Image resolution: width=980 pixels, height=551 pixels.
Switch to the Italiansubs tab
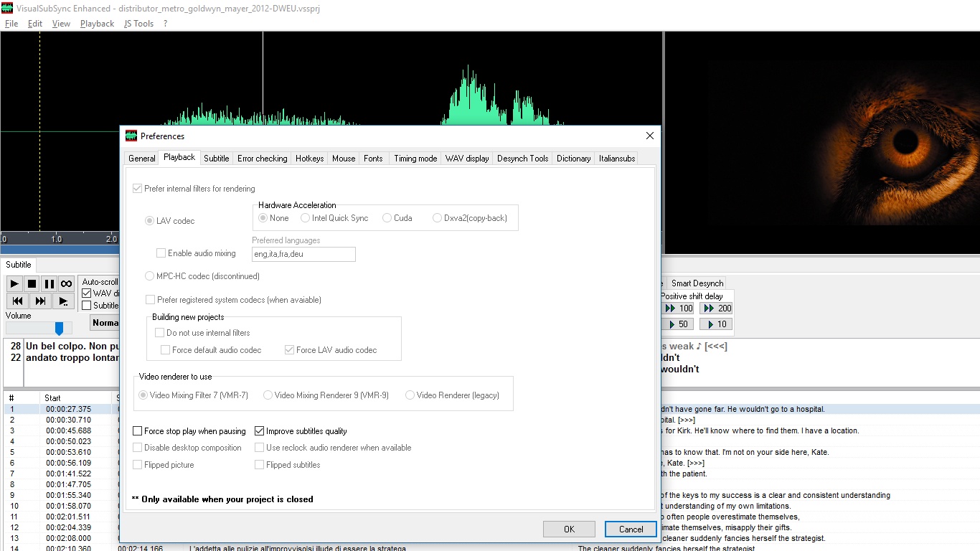618,159
